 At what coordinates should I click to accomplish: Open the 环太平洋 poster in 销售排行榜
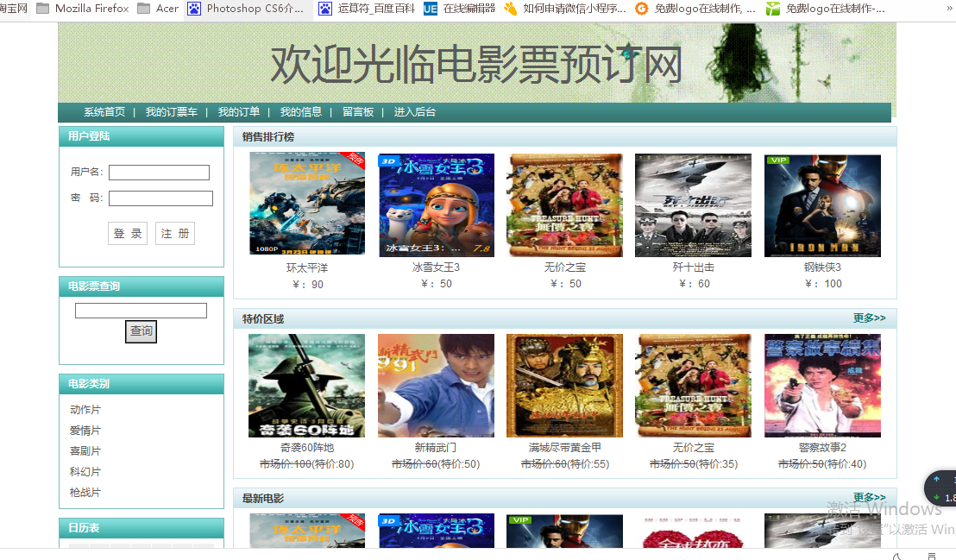tap(307, 203)
